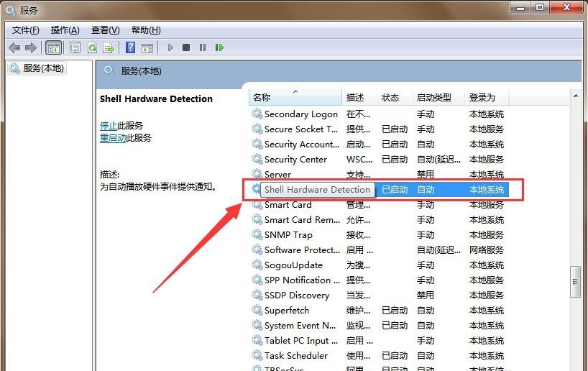Click the Stop Service square icon
Image resolution: width=588 pixels, height=371 pixels.
point(186,47)
